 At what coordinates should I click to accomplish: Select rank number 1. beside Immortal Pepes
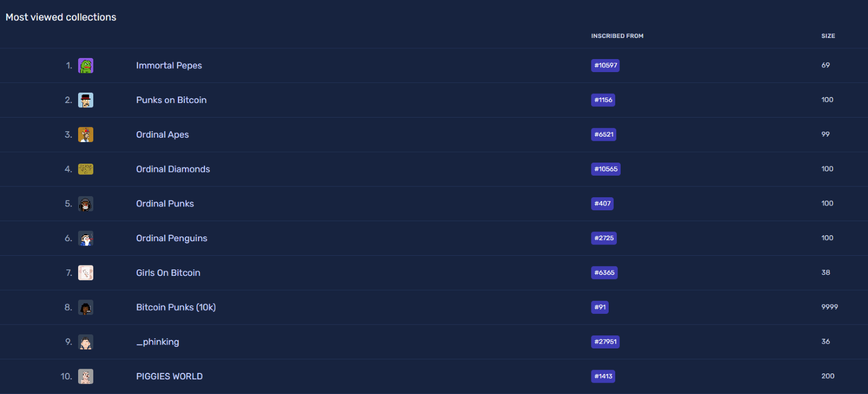tap(69, 66)
